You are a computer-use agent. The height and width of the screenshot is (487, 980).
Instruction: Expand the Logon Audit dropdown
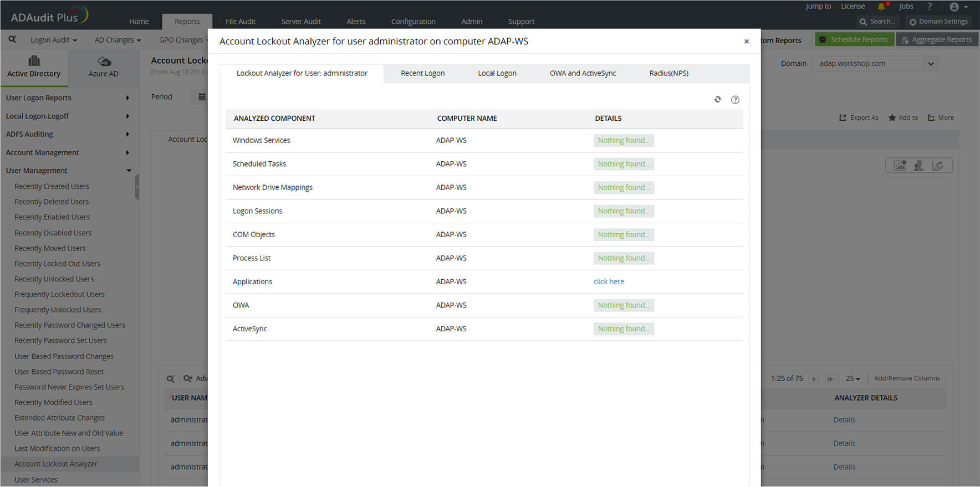(x=53, y=40)
